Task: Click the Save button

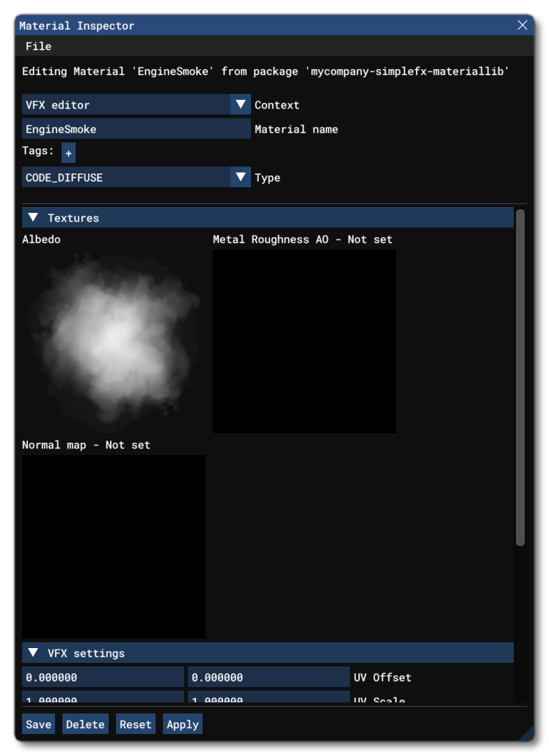Action: pos(38,724)
